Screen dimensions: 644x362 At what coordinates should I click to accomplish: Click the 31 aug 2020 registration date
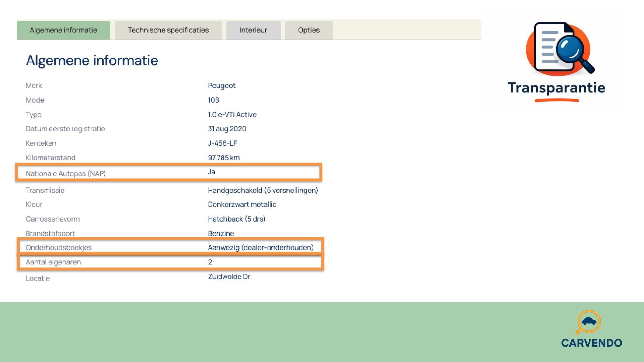click(x=227, y=129)
